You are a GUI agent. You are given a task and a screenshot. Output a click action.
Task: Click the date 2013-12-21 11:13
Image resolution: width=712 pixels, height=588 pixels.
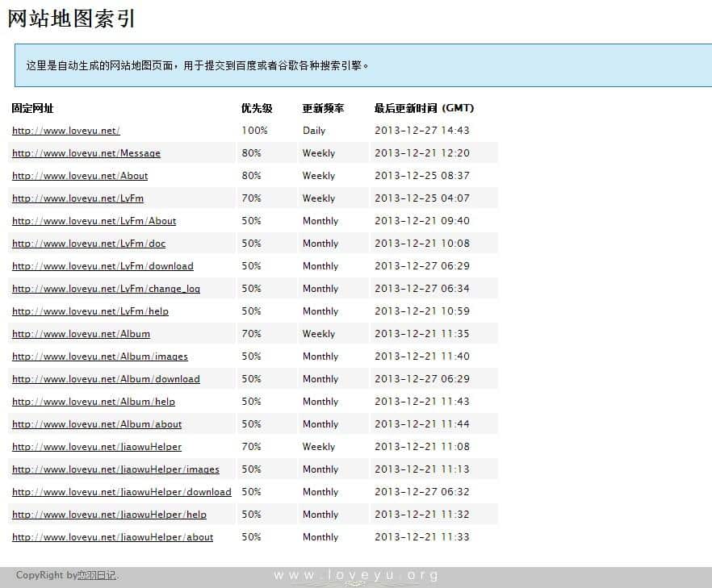422,469
